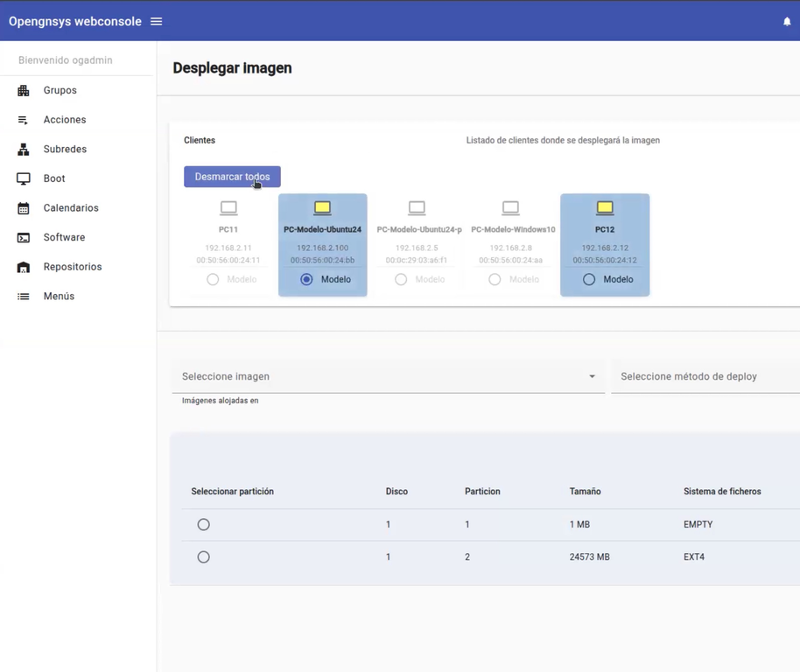Open notifications bell icon
Screen dimensions: 800x672
click(x=787, y=21)
